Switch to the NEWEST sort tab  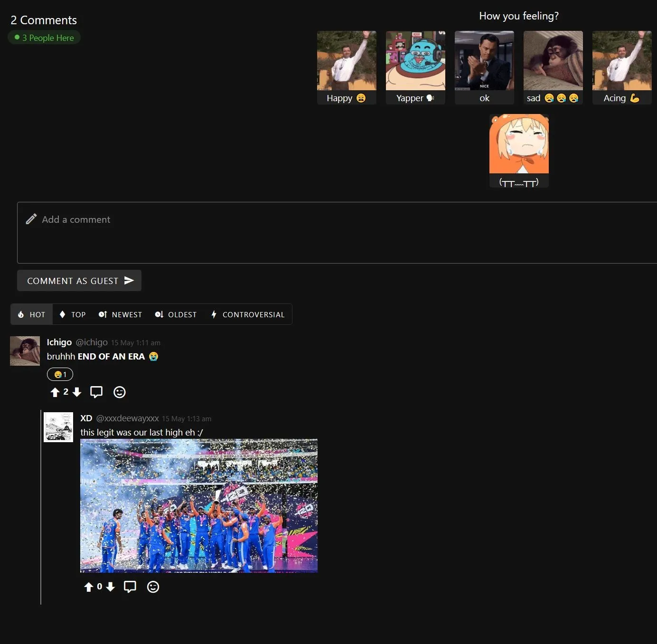click(x=120, y=314)
